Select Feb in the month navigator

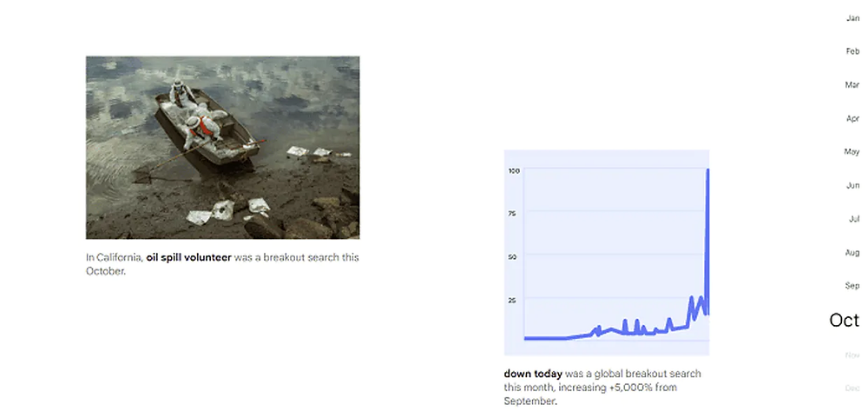(x=852, y=51)
